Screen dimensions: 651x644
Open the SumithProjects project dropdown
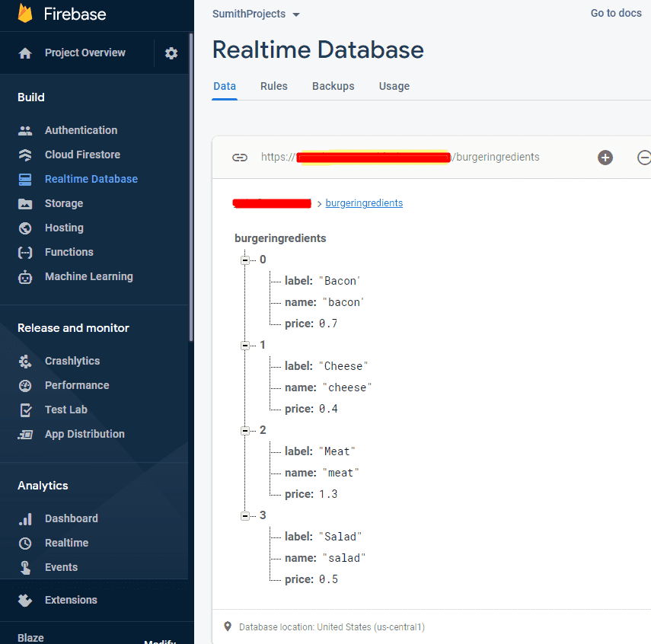click(x=256, y=14)
